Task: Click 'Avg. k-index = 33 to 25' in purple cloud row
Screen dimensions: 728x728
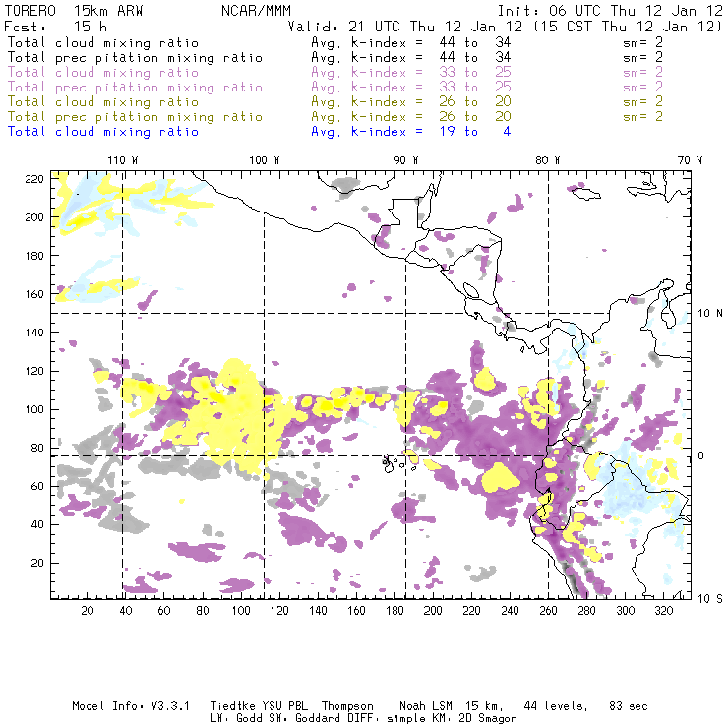Action: click(x=411, y=73)
